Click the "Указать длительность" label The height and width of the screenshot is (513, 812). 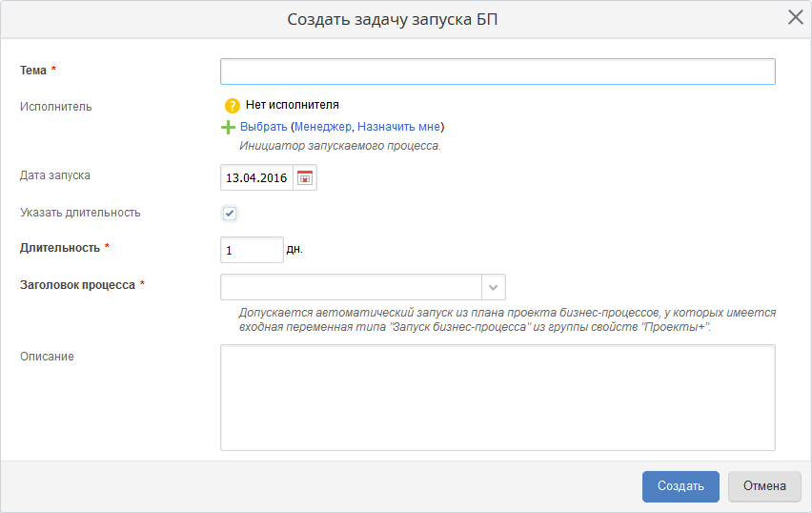coord(80,213)
